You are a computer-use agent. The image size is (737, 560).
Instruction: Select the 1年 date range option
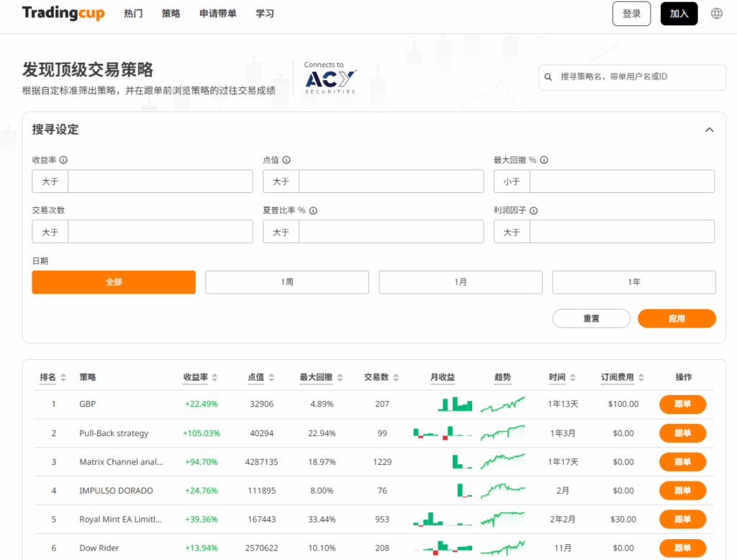click(x=633, y=282)
